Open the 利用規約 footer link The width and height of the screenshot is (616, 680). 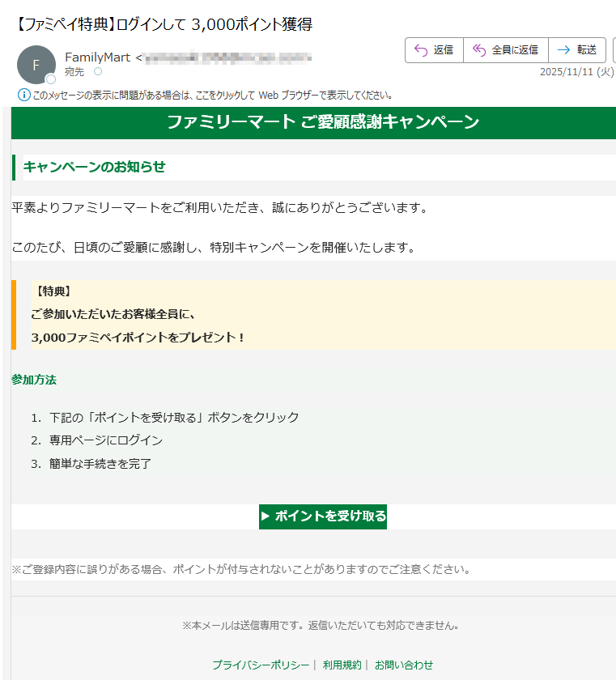coord(342,665)
